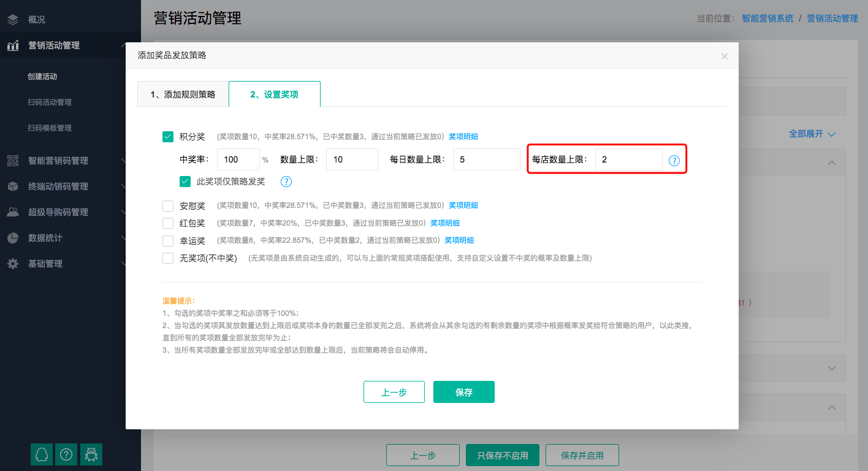
Task: Open 奖项明细 link for 积分奖
Action: [463, 137]
